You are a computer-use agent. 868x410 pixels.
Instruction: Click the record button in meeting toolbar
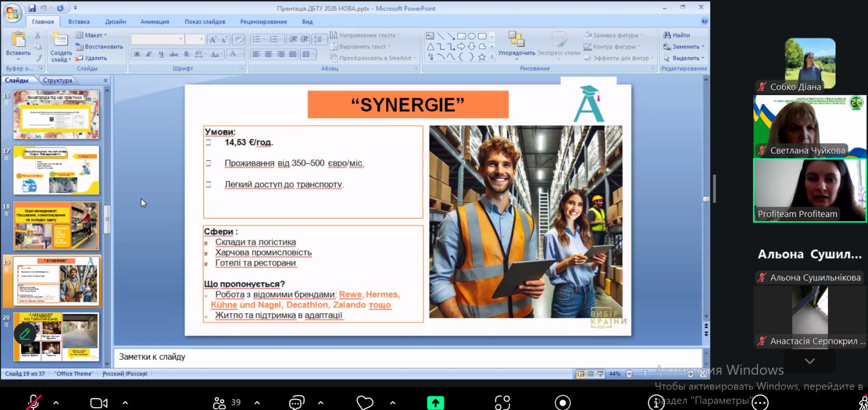(x=563, y=402)
